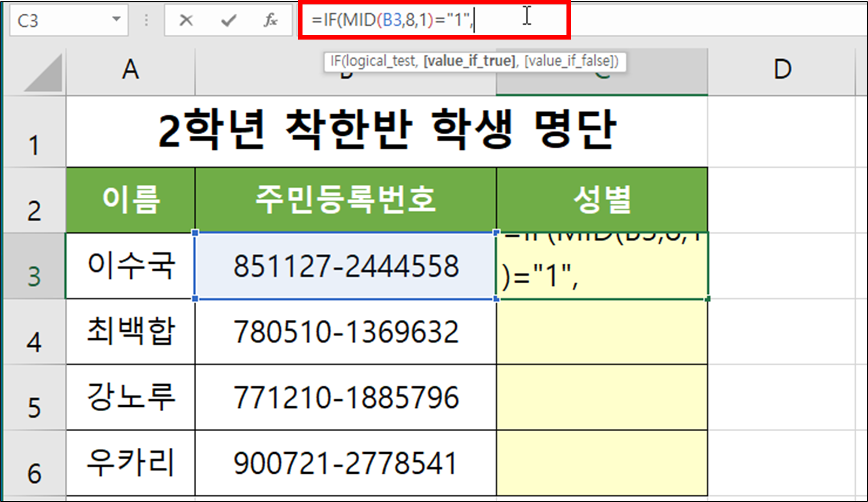Image resolution: width=868 pixels, height=502 pixels.
Task: Click the cell containing '강노루'
Action: pyautogui.click(x=131, y=397)
